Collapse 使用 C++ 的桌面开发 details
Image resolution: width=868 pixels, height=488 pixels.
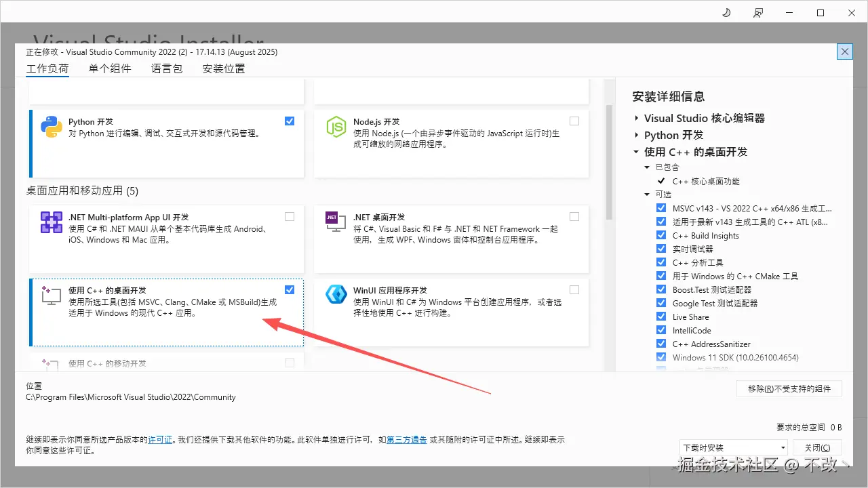(637, 152)
